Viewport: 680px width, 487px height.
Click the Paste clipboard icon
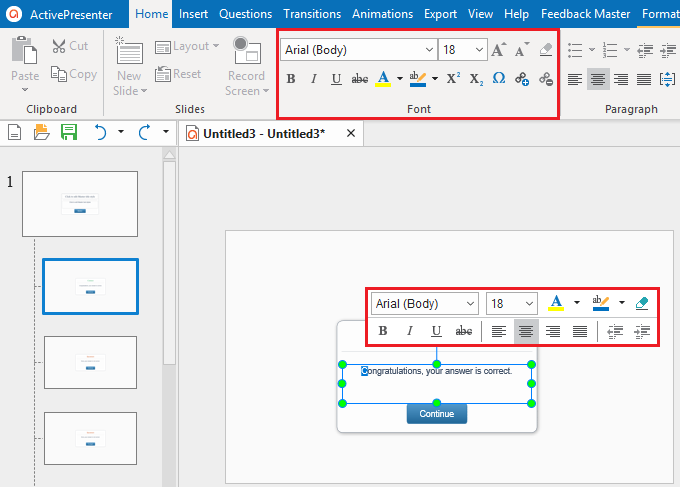[x=24, y=50]
